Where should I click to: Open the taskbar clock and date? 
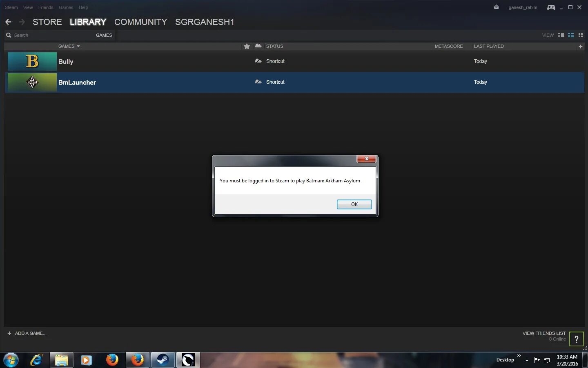click(567, 360)
